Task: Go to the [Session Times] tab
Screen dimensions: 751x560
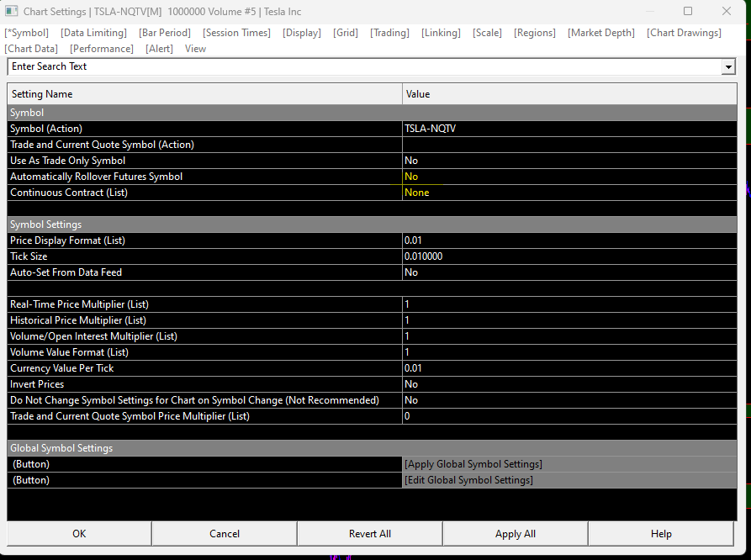Action: [236, 33]
